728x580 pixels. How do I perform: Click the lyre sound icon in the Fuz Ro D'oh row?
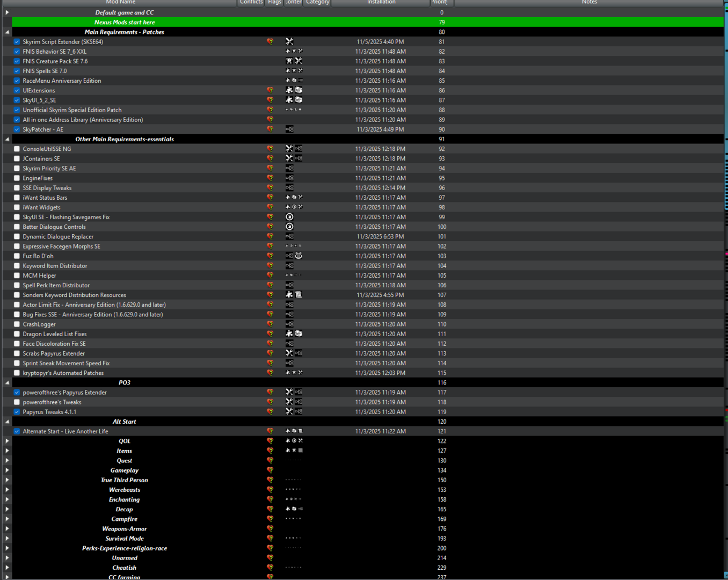coord(299,256)
